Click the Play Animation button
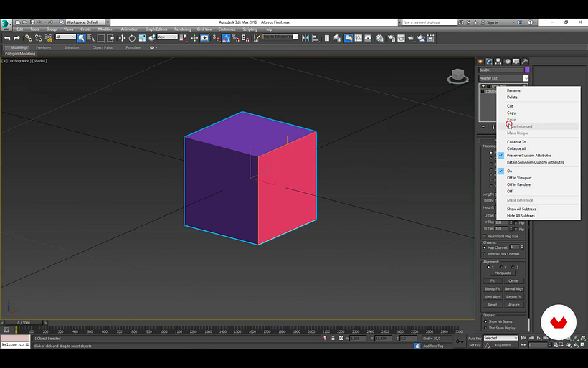The height and width of the screenshot is (368, 588). click(539, 338)
